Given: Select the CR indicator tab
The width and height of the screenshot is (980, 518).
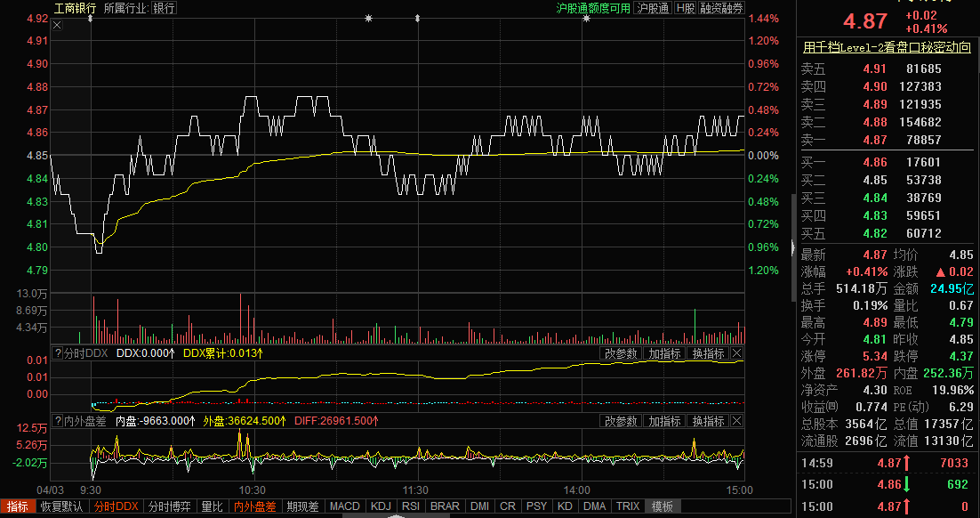Looking at the screenshot, I should tap(508, 506).
